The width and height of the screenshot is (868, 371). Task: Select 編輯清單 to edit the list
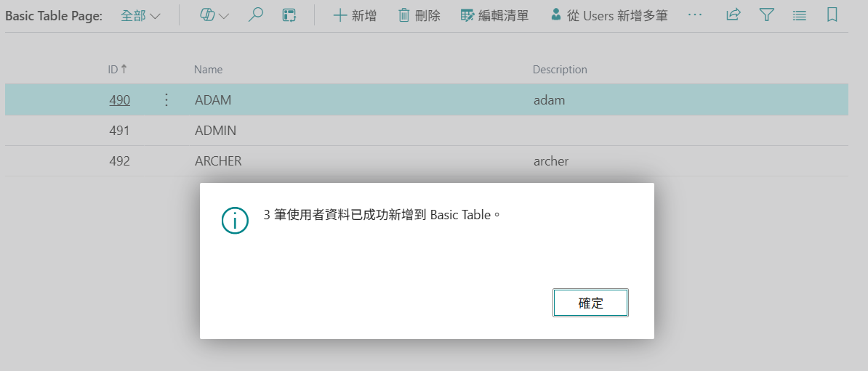(495, 15)
